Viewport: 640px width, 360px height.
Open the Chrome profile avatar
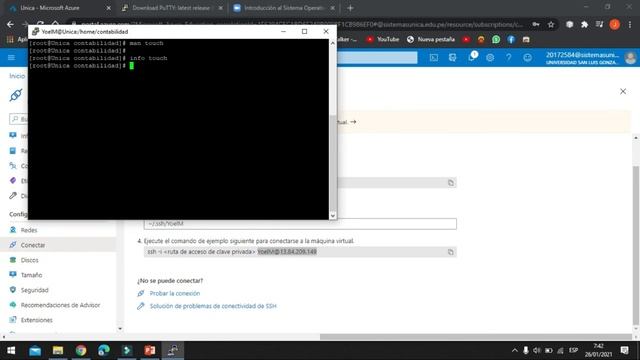tap(615, 24)
